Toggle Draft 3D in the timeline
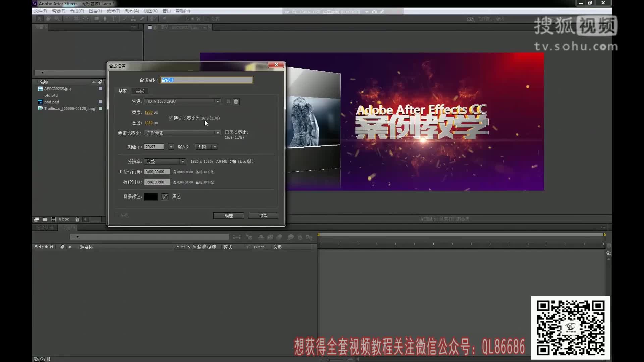Screen dimensions: 644x362 click(x=249, y=237)
